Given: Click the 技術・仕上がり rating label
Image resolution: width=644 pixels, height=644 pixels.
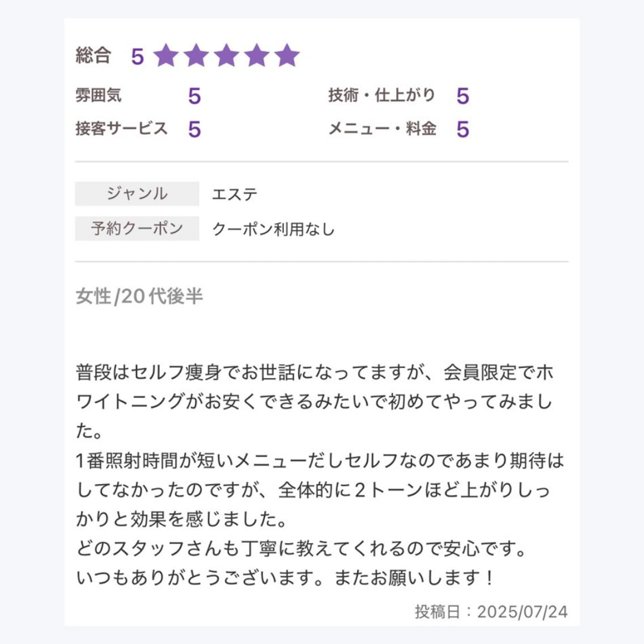Looking at the screenshot, I should tap(382, 95).
